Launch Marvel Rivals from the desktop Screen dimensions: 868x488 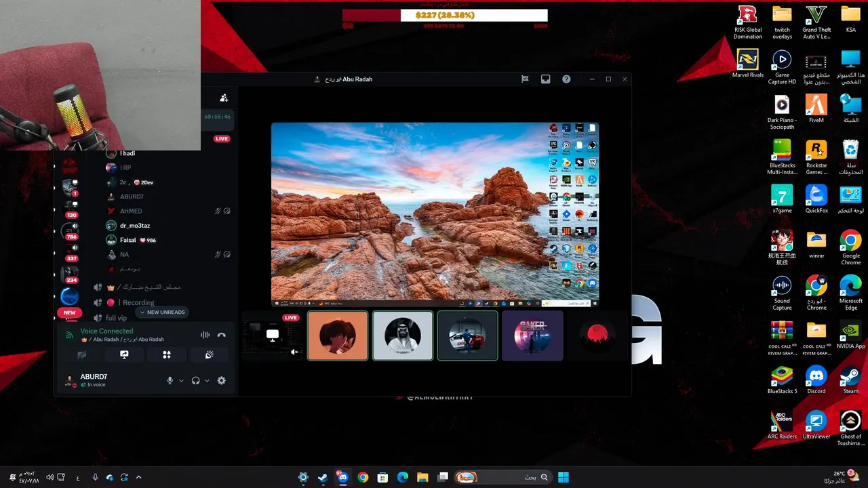tap(747, 63)
